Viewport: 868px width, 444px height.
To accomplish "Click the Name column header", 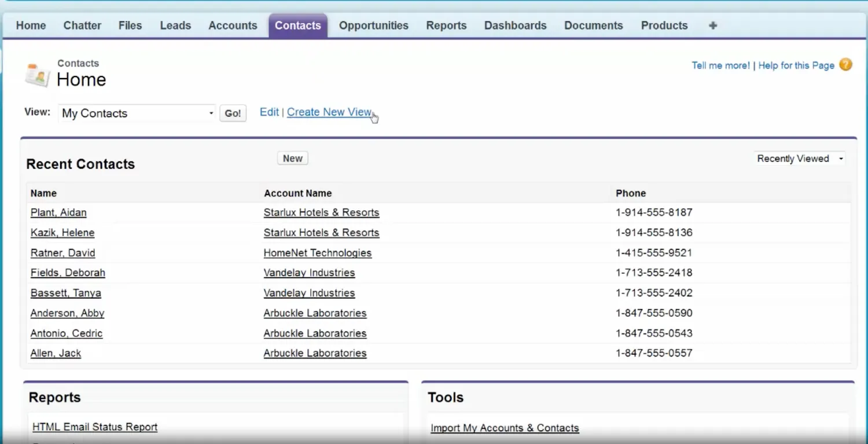I will [43, 193].
